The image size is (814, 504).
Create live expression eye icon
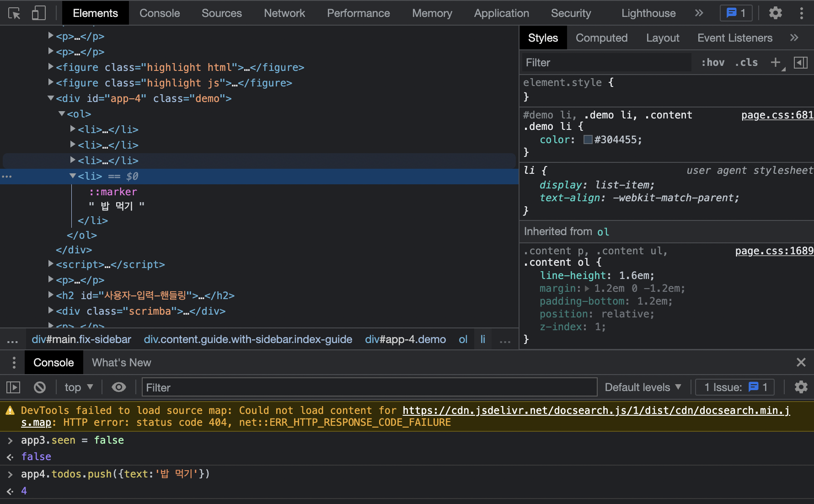(x=119, y=387)
